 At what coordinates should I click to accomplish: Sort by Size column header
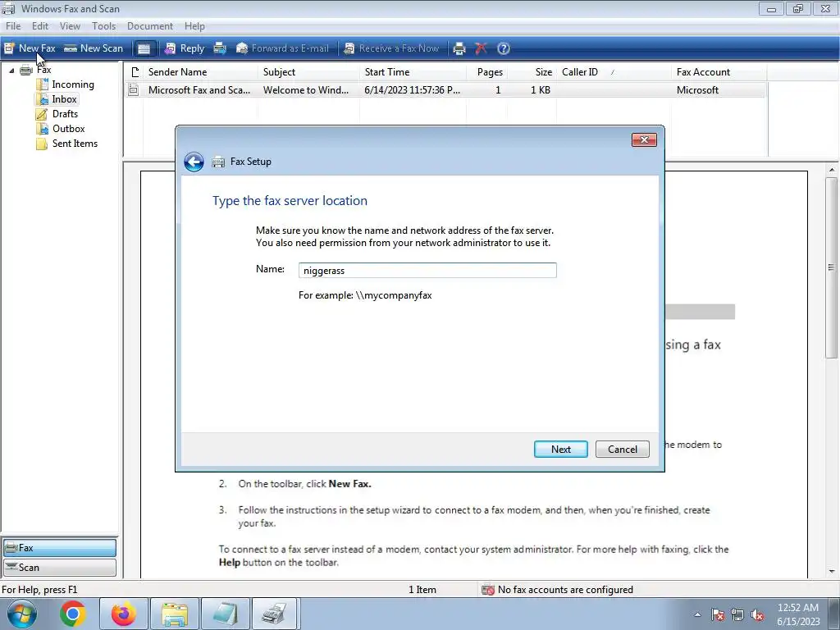[x=532, y=72]
